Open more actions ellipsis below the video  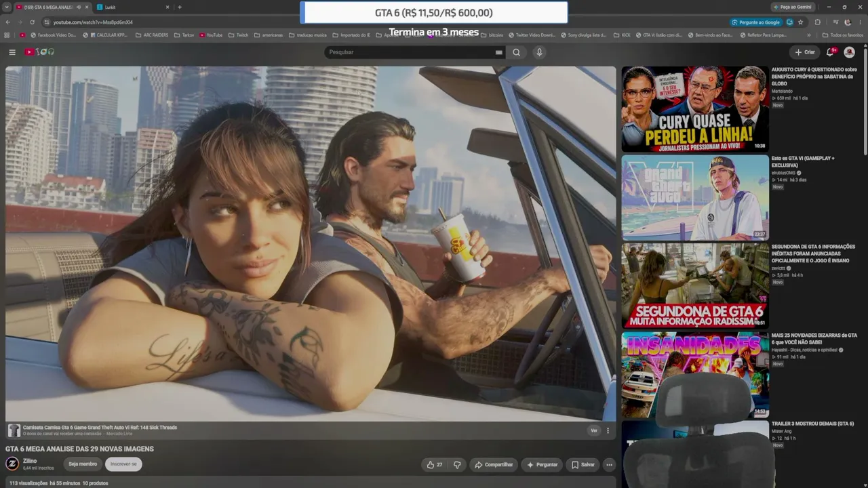coord(609,464)
